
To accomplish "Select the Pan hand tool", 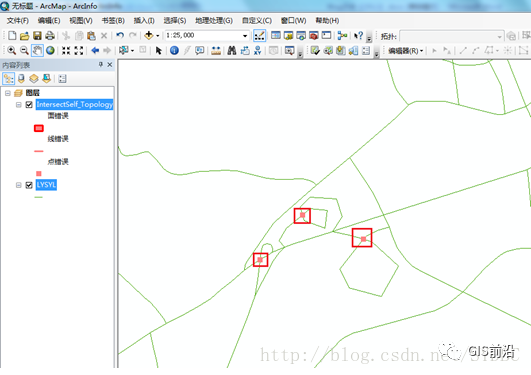I will [x=37, y=50].
